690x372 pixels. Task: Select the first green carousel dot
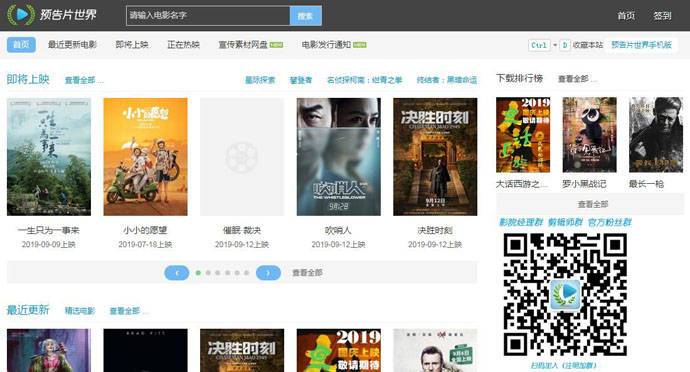tap(198, 273)
